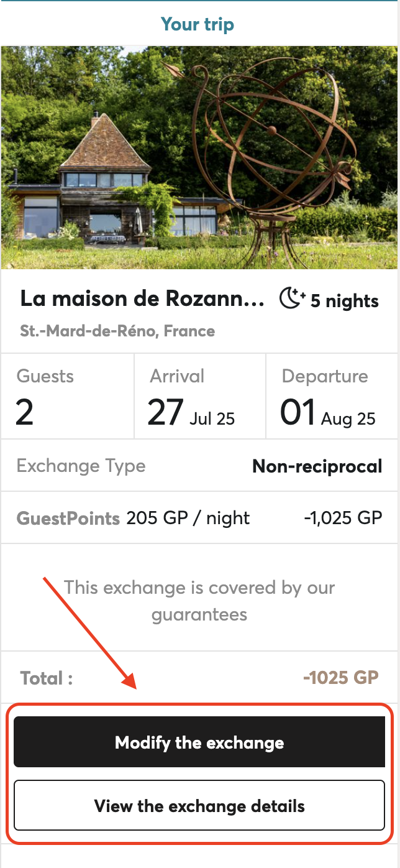Open "View the exchange details"
The width and height of the screenshot is (400, 868).
coord(199,806)
